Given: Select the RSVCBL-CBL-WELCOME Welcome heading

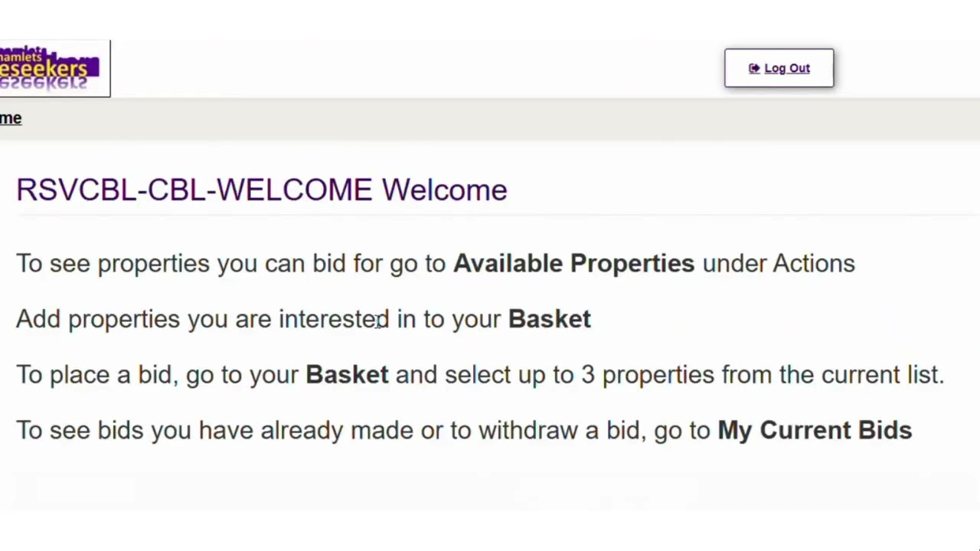Looking at the screenshot, I should [x=262, y=190].
